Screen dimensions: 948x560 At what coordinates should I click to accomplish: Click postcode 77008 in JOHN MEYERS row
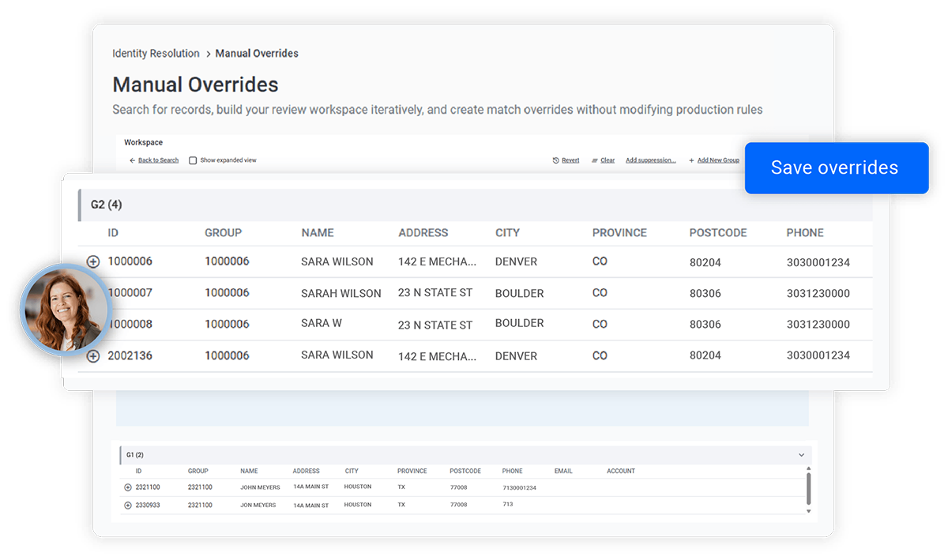458,487
